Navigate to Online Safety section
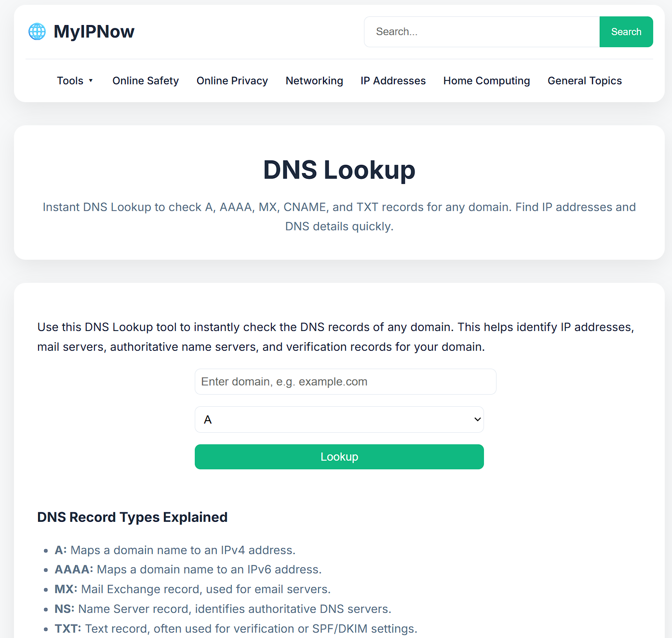Image resolution: width=672 pixels, height=638 pixels. pos(145,80)
